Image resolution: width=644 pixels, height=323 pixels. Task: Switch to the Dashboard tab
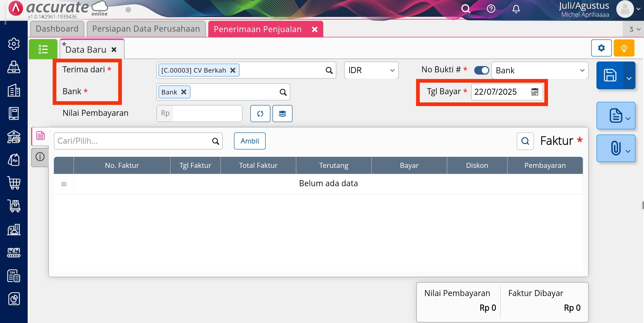[57, 29]
